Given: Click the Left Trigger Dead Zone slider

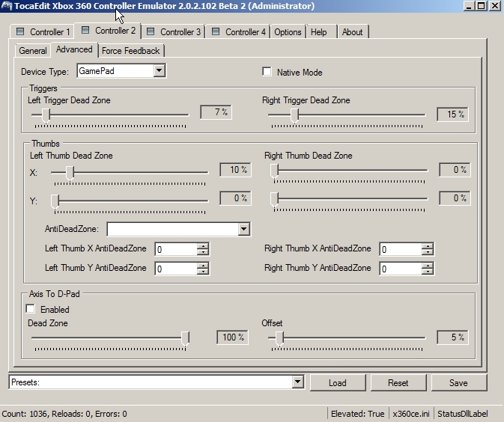Looking at the screenshot, I should [x=110, y=117].
